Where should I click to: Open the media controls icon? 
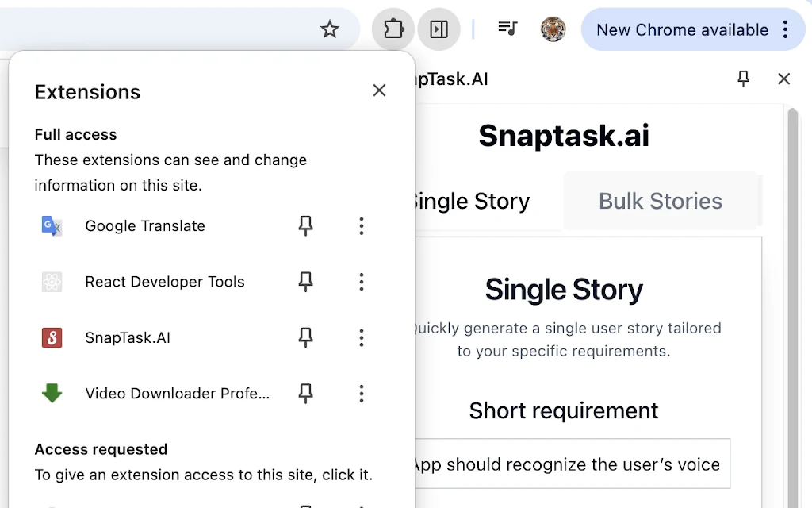tap(507, 29)
